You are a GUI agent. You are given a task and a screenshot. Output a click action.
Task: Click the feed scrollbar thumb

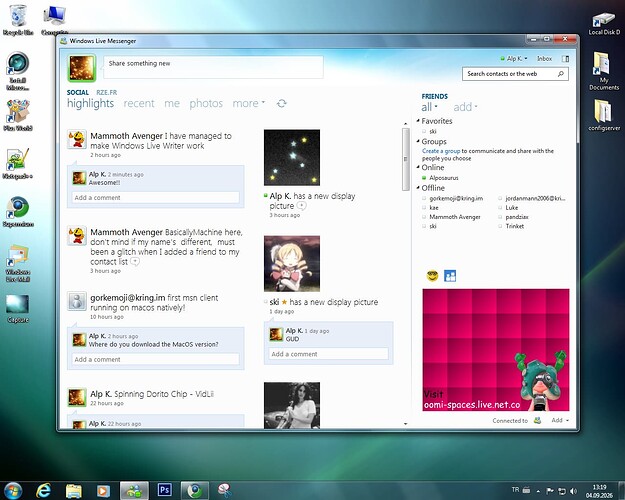(x=405, y=159)
